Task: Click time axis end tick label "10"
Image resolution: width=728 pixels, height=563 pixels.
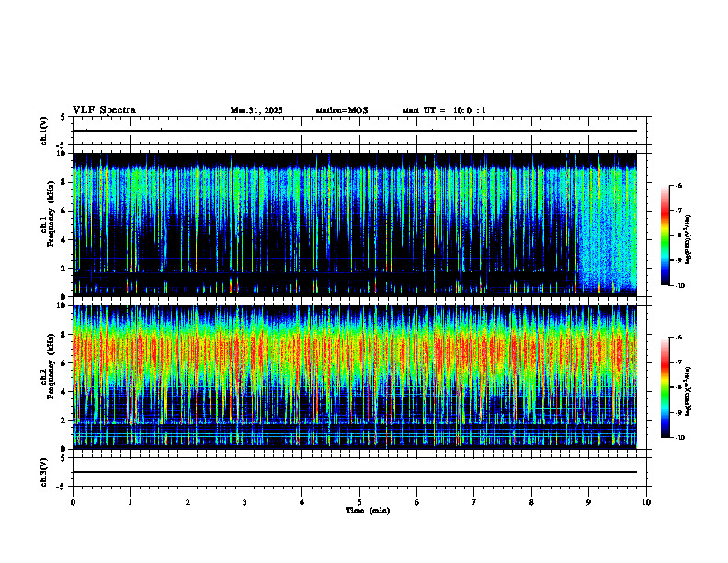Action: coord(646,502)
